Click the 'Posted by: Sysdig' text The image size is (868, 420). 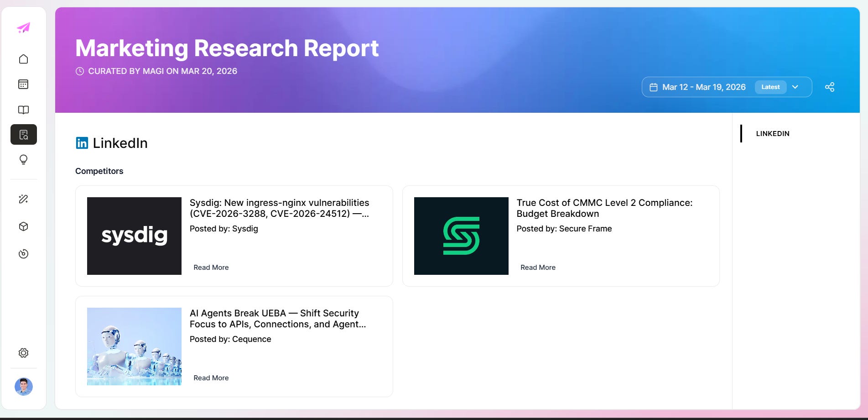coord(224,229)
